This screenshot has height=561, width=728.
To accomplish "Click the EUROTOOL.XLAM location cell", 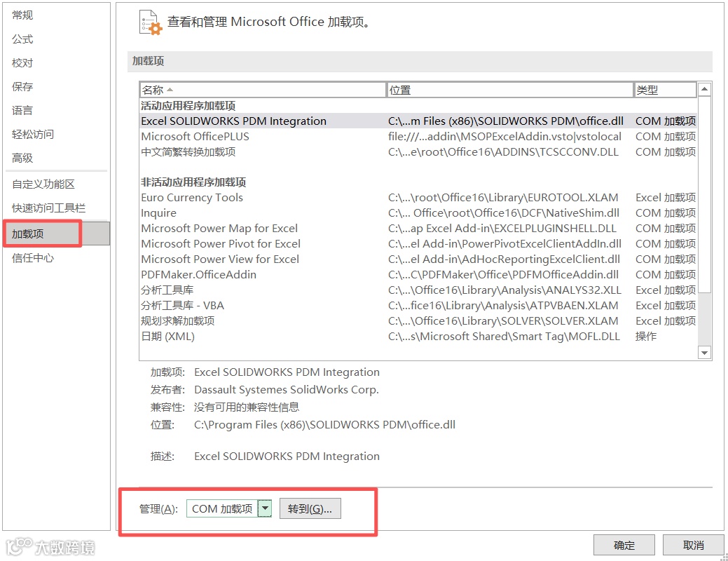I will click(503, 198).
